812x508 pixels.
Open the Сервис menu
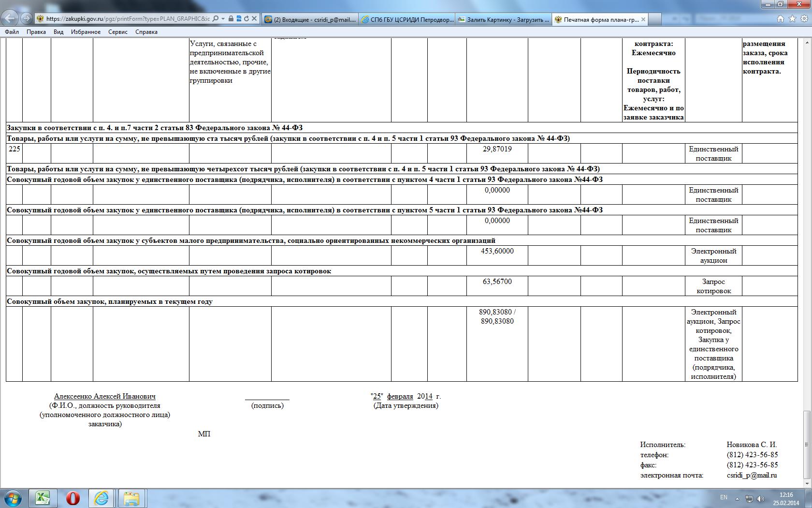(118, 32)
